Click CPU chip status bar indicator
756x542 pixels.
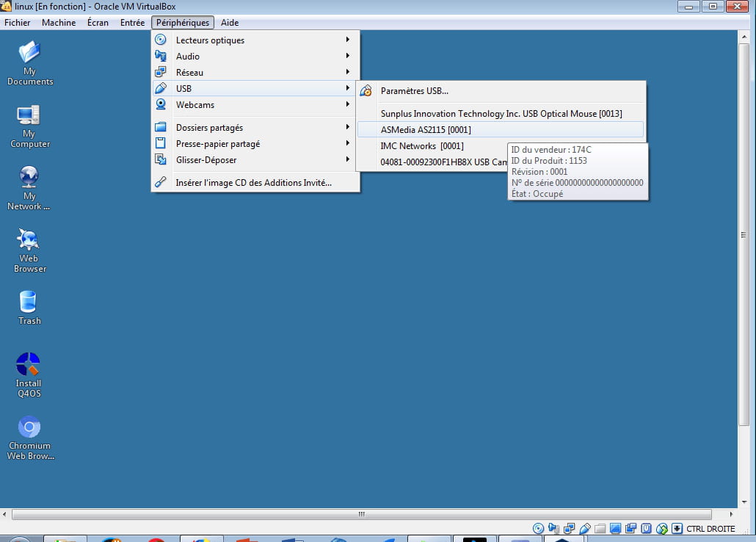(x=646, y=529)
